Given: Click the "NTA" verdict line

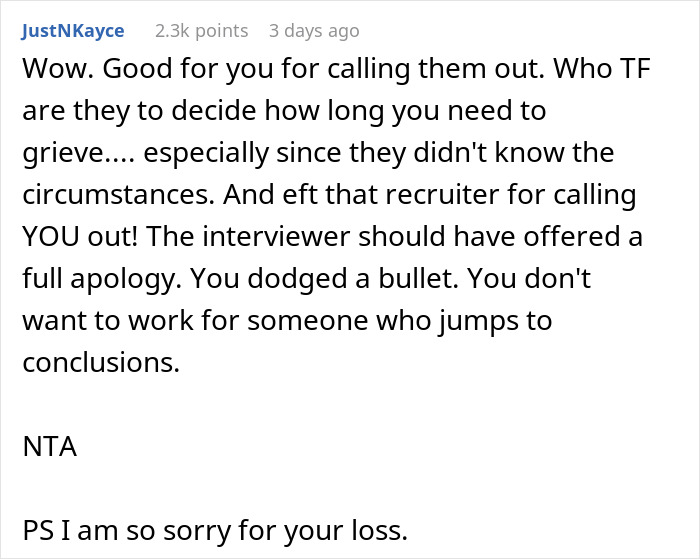Looking at the screenshot, I should click(x=49, y=447).
